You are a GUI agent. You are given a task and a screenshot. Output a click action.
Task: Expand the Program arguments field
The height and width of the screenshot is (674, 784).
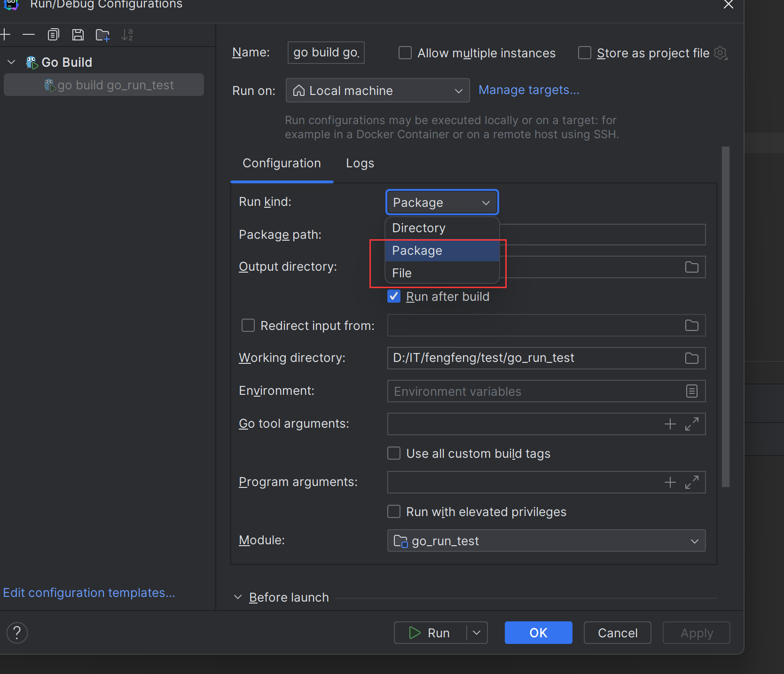(x=691, y=482)
